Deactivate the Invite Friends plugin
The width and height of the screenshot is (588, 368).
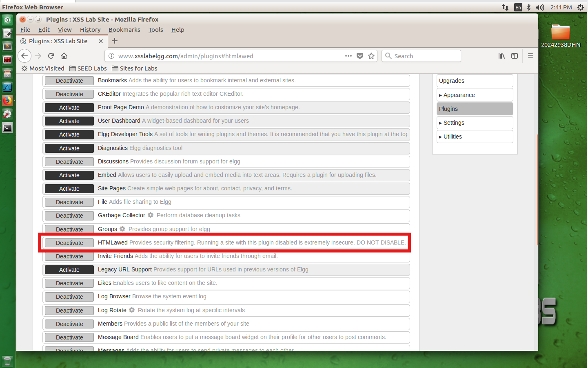(69, 256)
